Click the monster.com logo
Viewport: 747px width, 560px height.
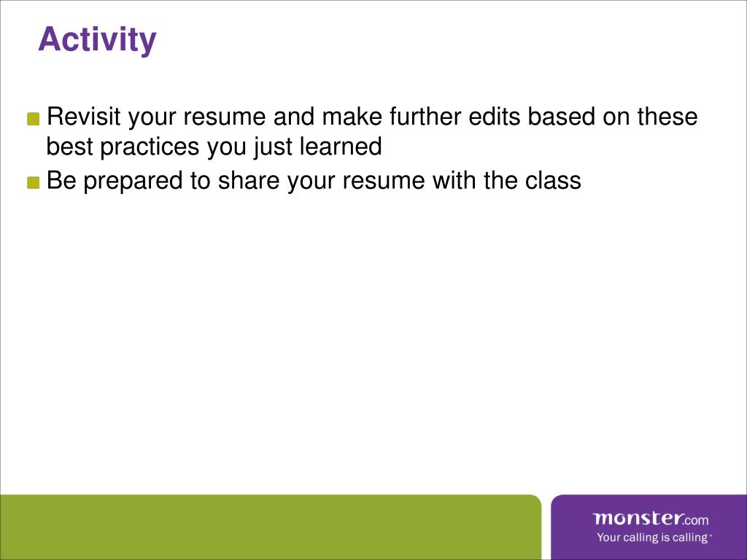[651, 518]
